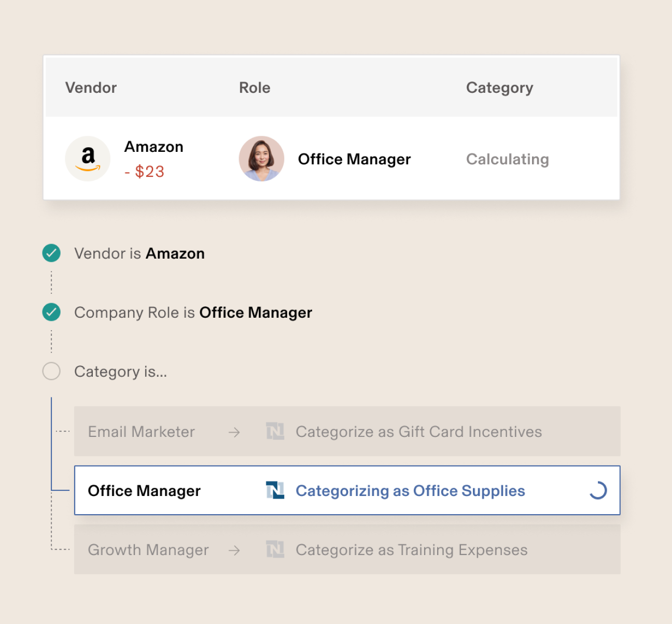Click Categorize as Training Expenses
Image resolution: width=672 pixels, height=624 pixels.
click(412, 550)
